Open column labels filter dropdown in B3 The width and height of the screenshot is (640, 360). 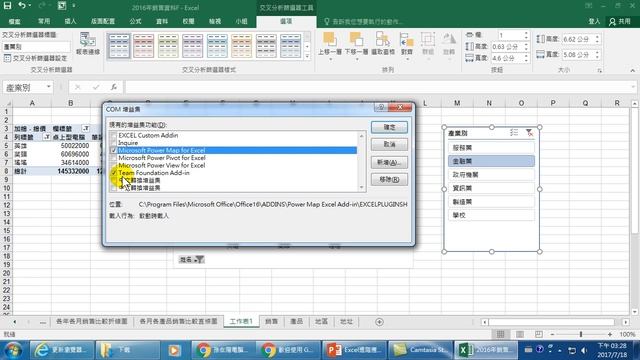click(x=86, y=129)
